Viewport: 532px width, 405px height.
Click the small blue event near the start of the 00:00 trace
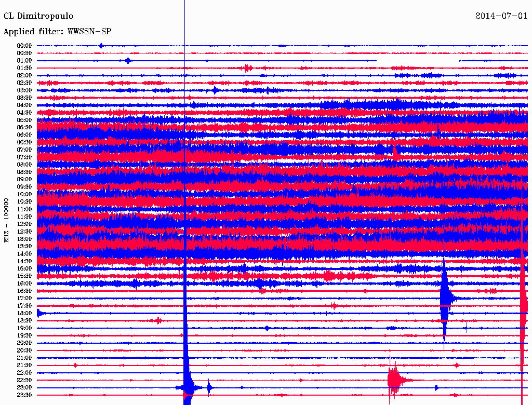[x=101, y=46]
